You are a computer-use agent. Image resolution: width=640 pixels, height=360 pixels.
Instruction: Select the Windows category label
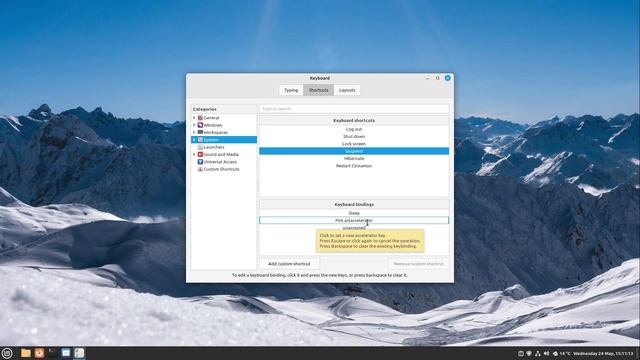(213, 125)
